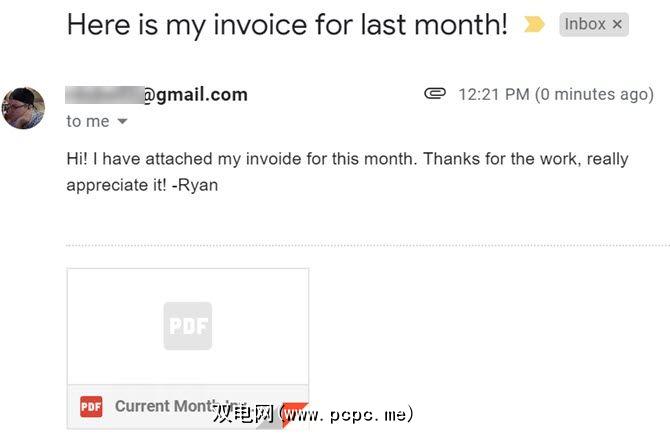The height and width of the screenshot is (437, 670).
Task: Click the www.pcpc.me watermark text
Action: click(x=350, y=413)
